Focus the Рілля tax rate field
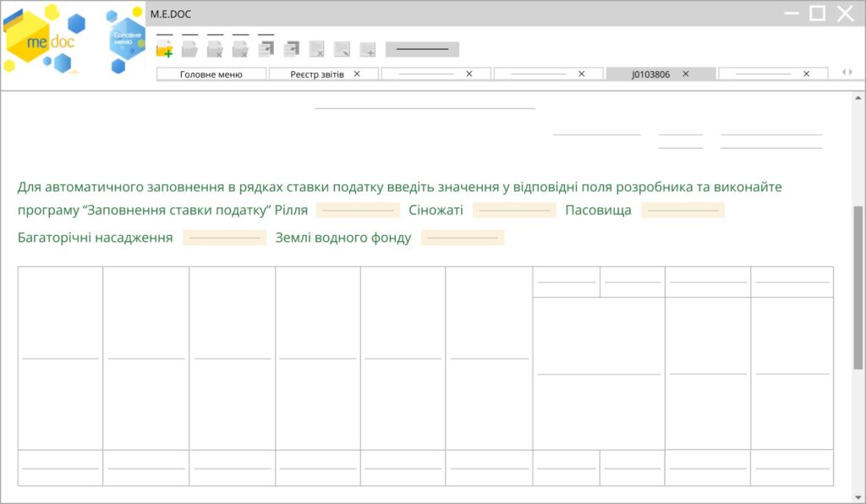 (358, 211)
